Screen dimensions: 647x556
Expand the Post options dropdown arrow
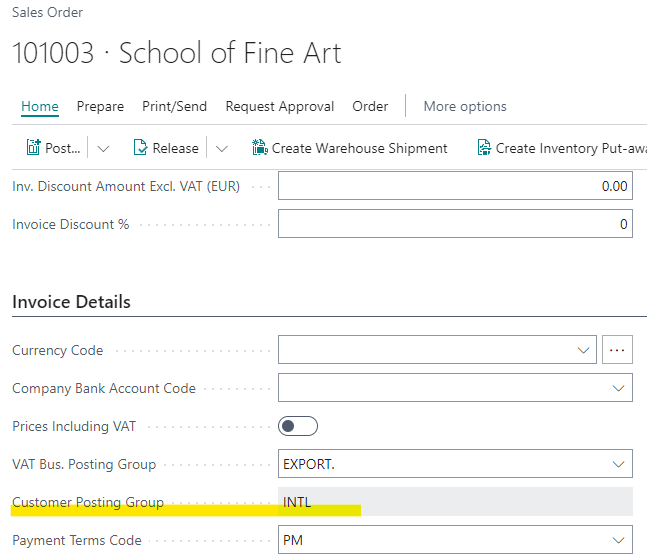[x=103, y=148]
